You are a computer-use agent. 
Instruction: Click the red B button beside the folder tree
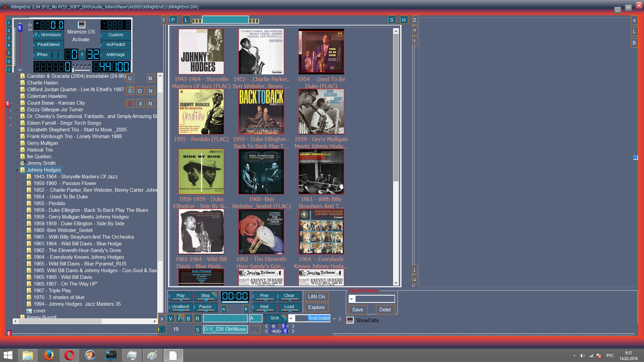[130, 104]
